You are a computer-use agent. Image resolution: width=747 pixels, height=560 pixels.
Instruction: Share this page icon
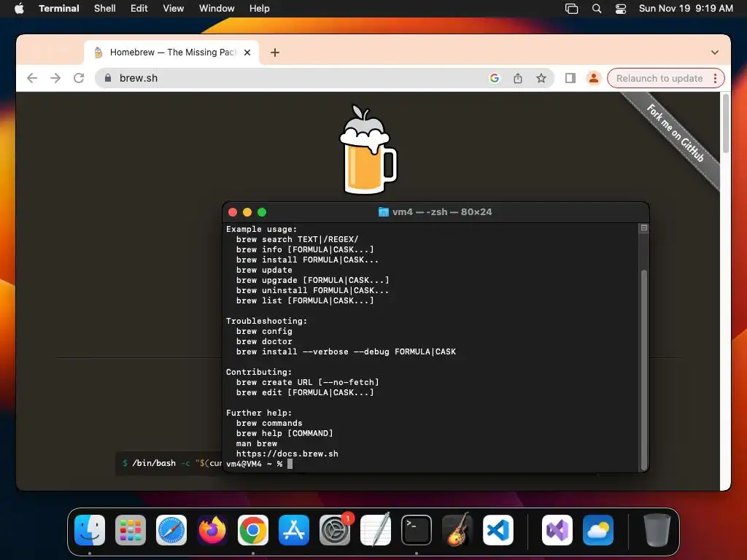[x=518, y=78]
